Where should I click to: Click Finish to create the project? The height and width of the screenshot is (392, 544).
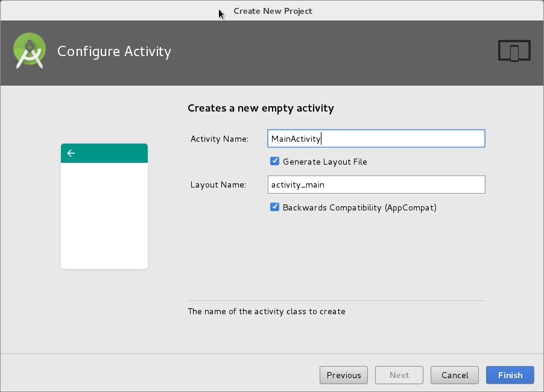(510, 375)
